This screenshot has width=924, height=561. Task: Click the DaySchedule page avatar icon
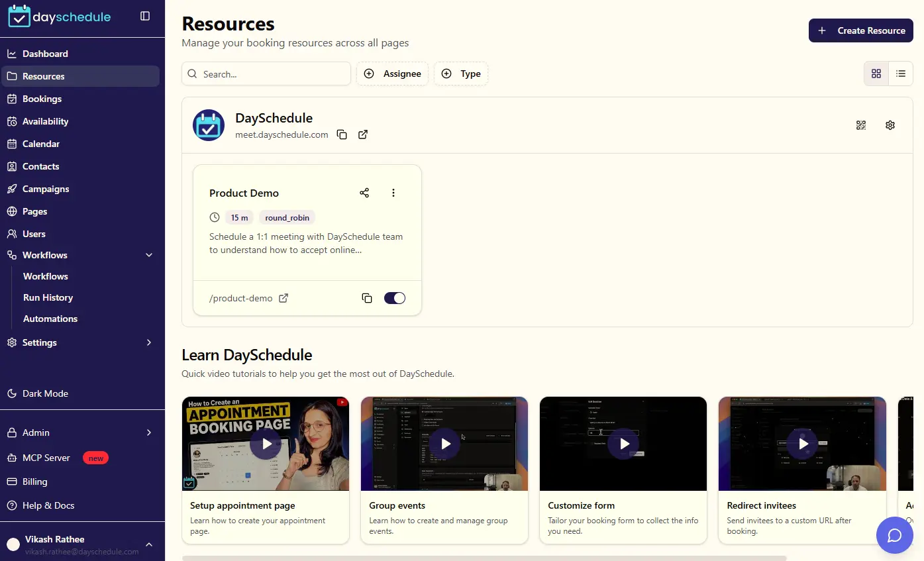click(209, 125)
